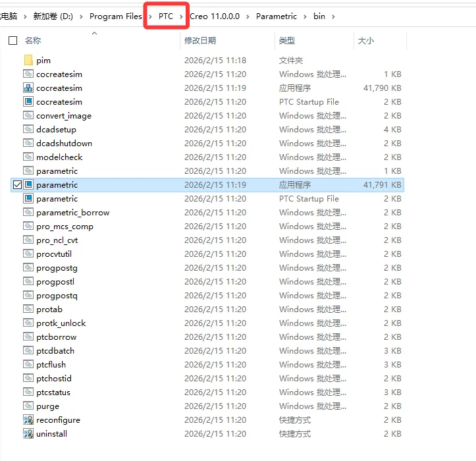Image resolution: width=476 pixels, height=461 pixels.
Task: Click the pro_ncl_cvt file icon
Action: click(x=28, y=240)
